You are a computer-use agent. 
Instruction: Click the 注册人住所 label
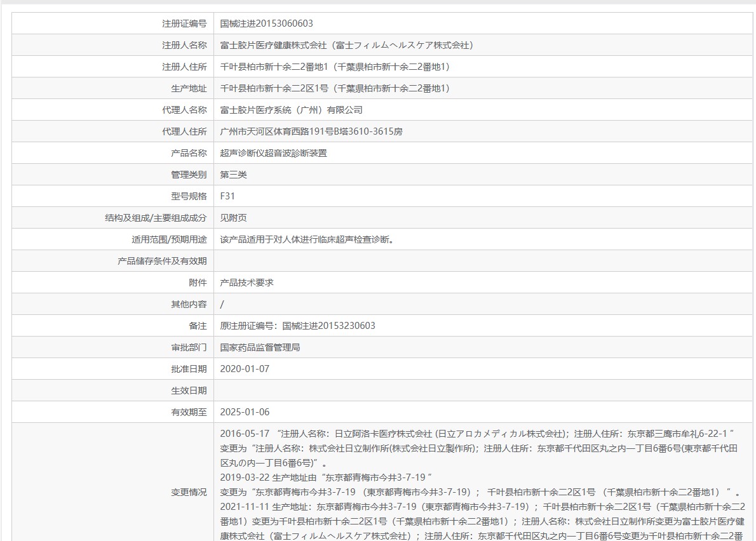click(x=184, y=67)
